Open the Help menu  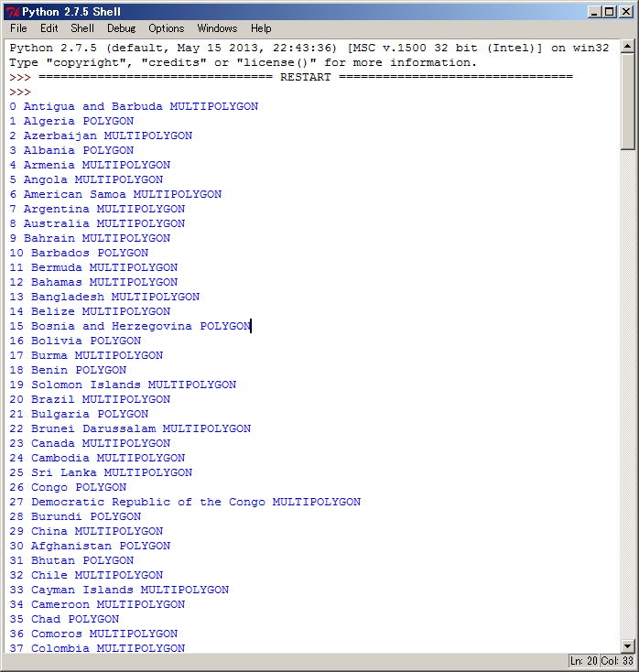click(261, 28)
